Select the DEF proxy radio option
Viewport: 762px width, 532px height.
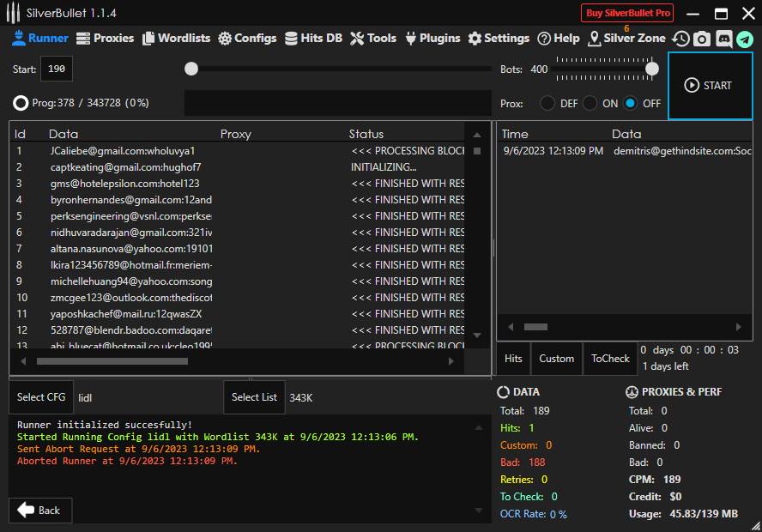click(547, 103)
